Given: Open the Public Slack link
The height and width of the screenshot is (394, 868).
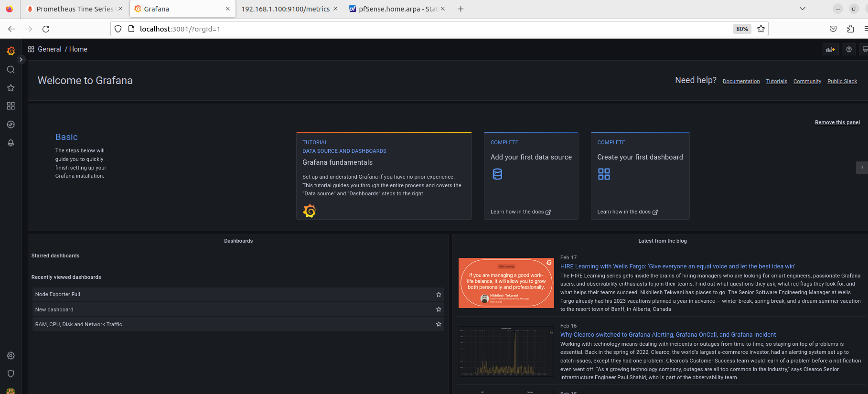Looking at the screenshot, I should [842, 82].
